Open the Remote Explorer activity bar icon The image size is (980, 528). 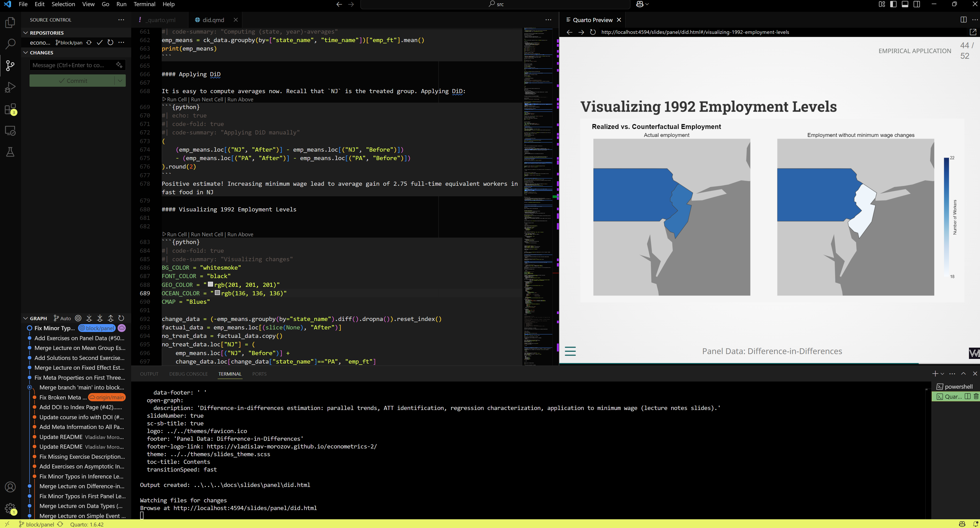tap(10, 131)
